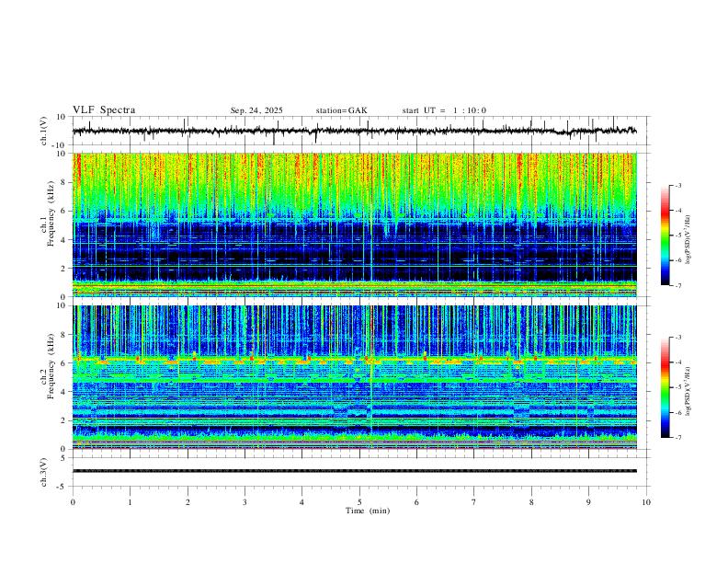Screen dimensions: 728x563
Task: Click the "-7" tick on ch.1 colorbar
Action: 677,286
